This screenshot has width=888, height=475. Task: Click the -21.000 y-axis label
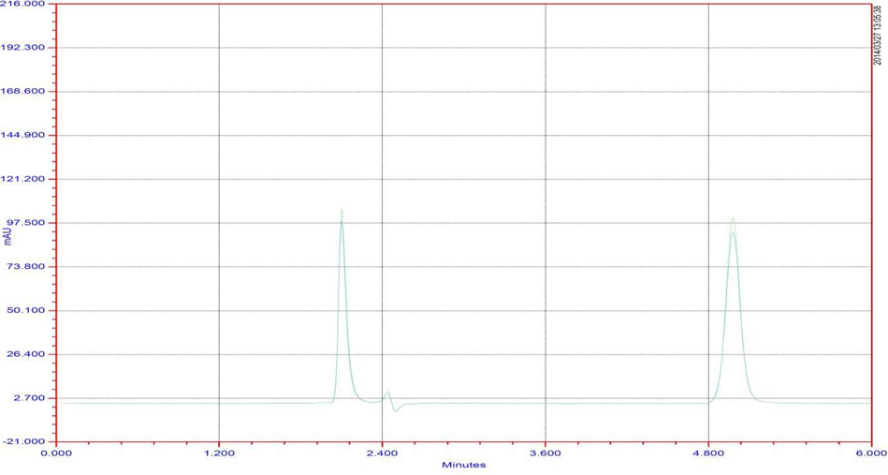tap(26, 441)
